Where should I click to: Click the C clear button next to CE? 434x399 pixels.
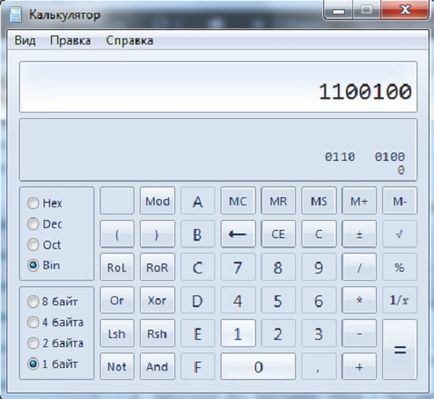[319, 234]
